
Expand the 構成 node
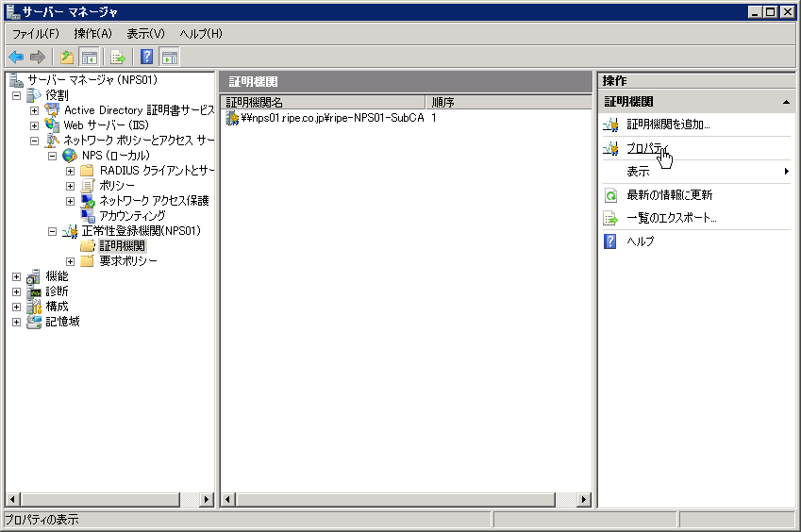16,307
